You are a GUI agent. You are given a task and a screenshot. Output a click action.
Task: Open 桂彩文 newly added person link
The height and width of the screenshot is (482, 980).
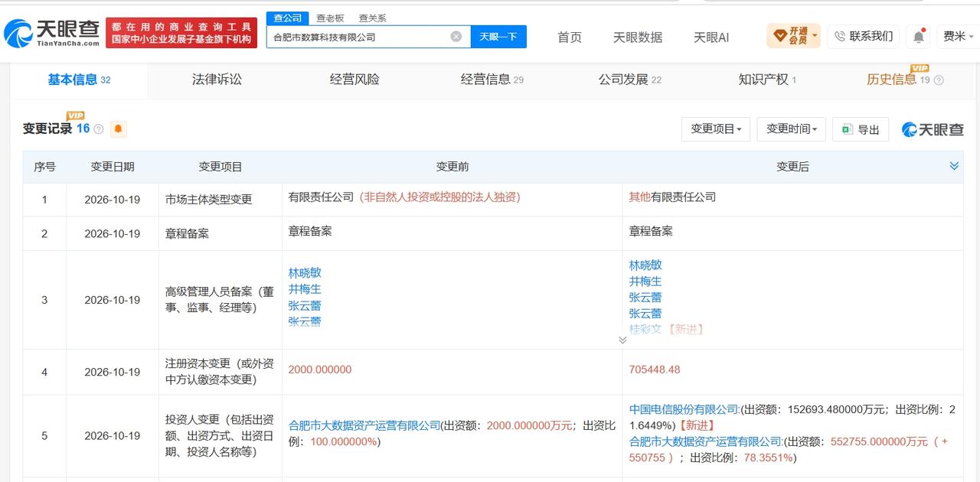point(645,329)
